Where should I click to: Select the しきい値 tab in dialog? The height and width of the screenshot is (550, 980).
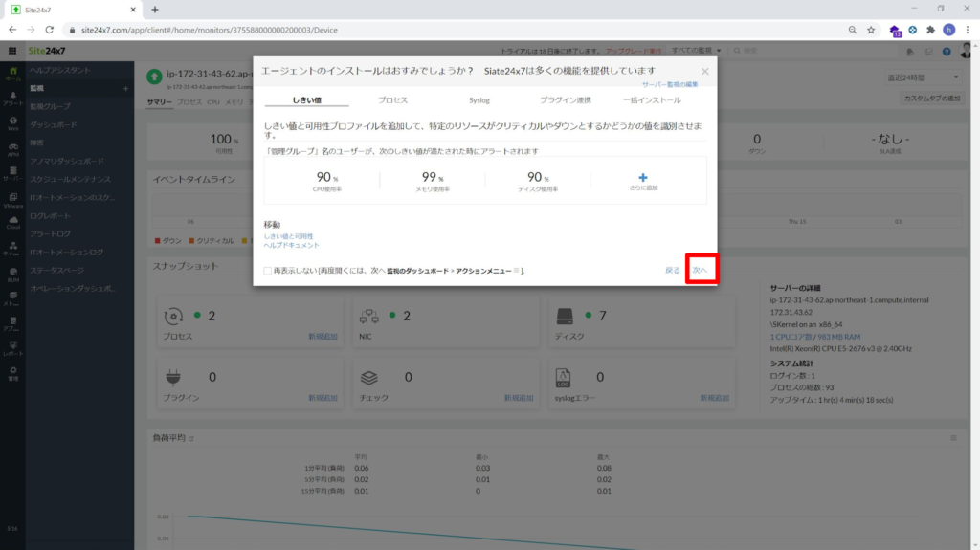click(307, 100)
